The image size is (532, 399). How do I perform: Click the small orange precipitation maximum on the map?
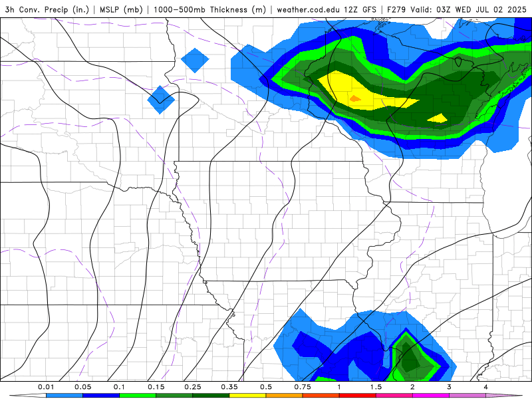(x=355, y=98)
